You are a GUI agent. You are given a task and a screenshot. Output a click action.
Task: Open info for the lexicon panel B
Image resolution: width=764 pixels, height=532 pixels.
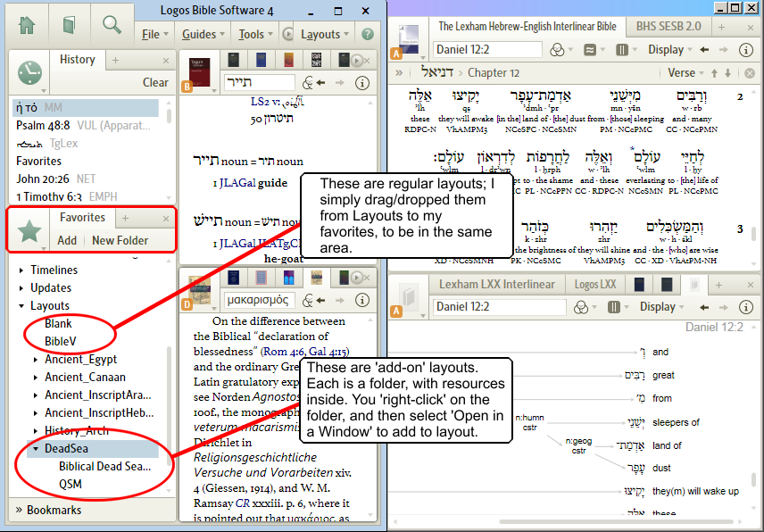362,83
